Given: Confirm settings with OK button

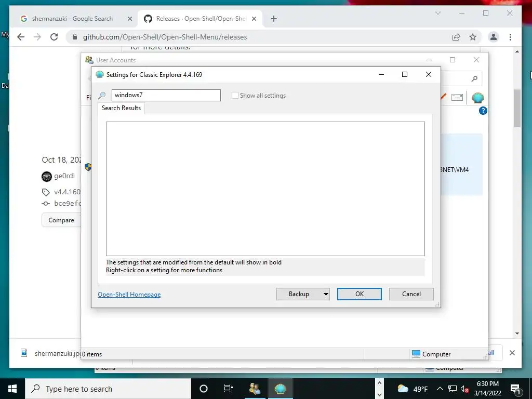Looking at the screenshot, I should click(x=360, y=294).
